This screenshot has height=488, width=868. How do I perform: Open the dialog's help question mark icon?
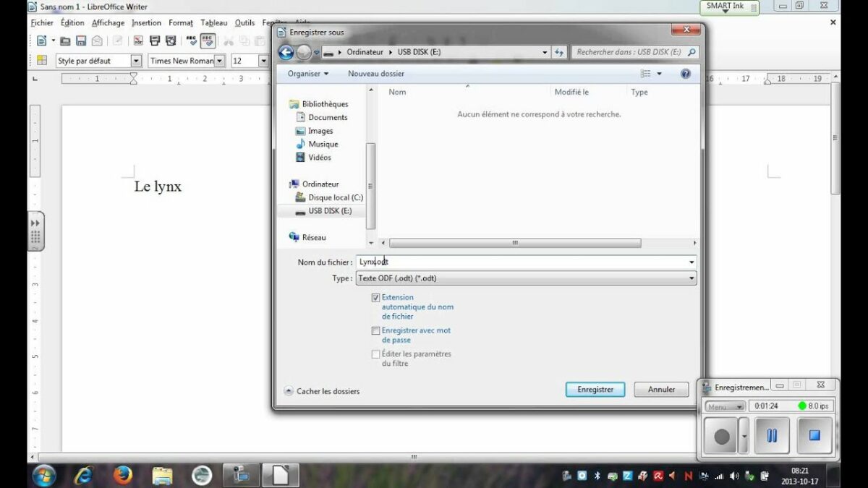[x=685, y=74]
